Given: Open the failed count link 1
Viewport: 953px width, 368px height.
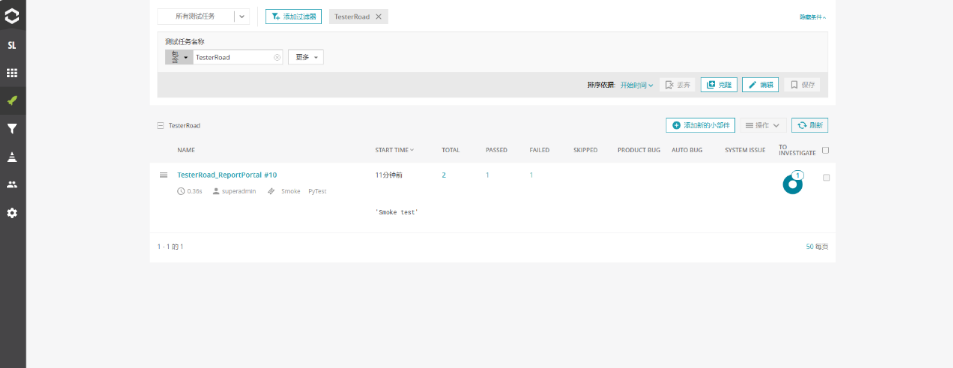Looking at the screenshot, I should coord(531,175).
